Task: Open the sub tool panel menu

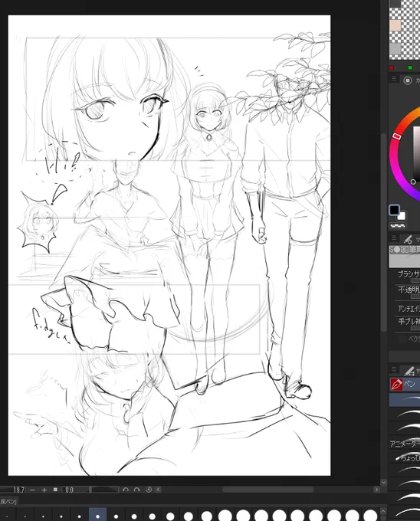Action: pos(394,369)
